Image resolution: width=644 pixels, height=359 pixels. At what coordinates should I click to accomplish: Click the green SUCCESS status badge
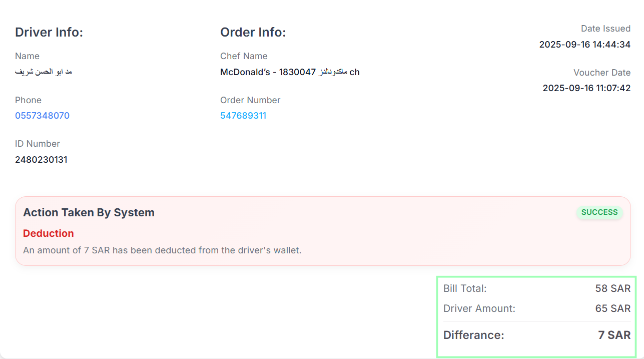point(599,212)
